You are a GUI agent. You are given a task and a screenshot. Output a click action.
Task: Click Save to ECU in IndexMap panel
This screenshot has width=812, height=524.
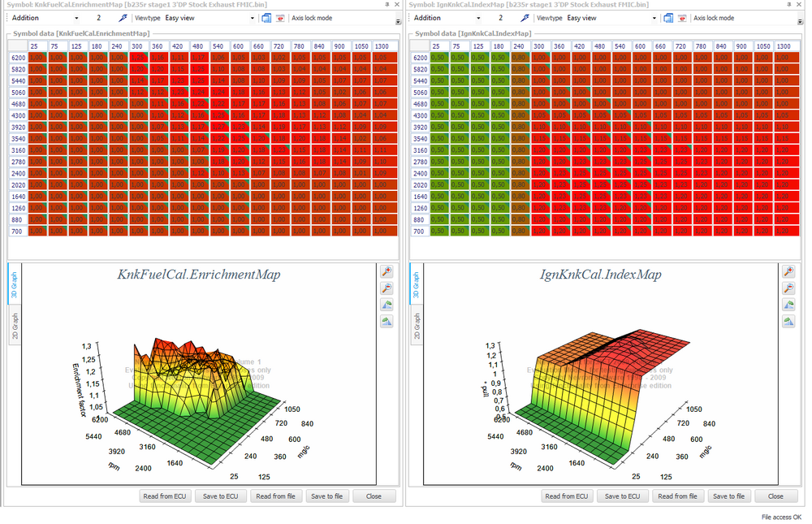(x=623, y=496)
